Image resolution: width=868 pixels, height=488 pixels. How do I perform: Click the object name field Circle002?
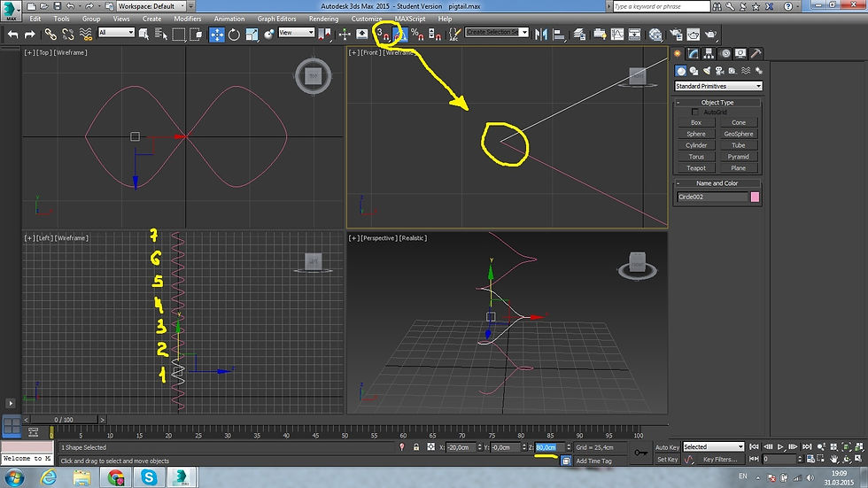(712, 197)
